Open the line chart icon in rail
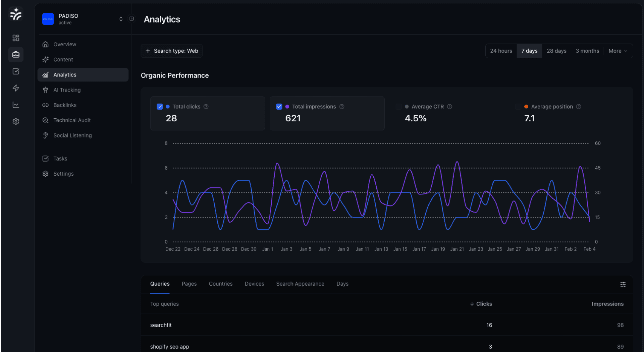The width and height of the screenshot is (644, 352). point(16,105)
